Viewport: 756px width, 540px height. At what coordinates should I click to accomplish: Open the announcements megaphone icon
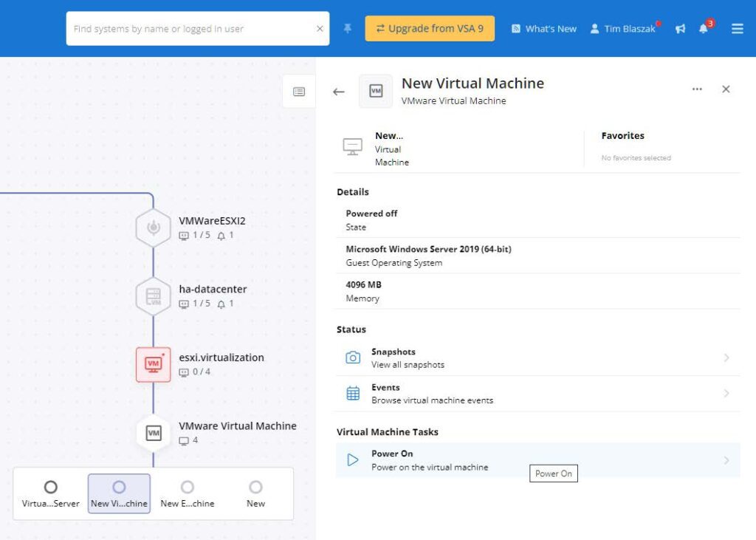[x=680, y=29]
